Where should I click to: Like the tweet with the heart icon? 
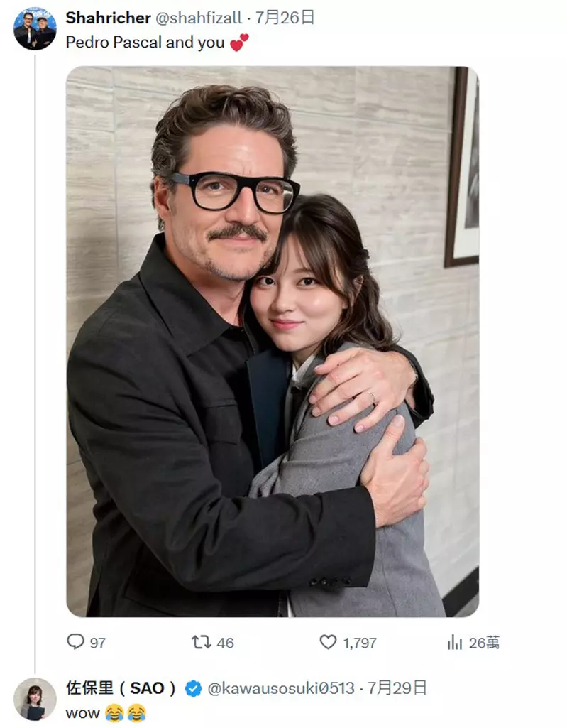pyautogui.click(x=327, y=642)
